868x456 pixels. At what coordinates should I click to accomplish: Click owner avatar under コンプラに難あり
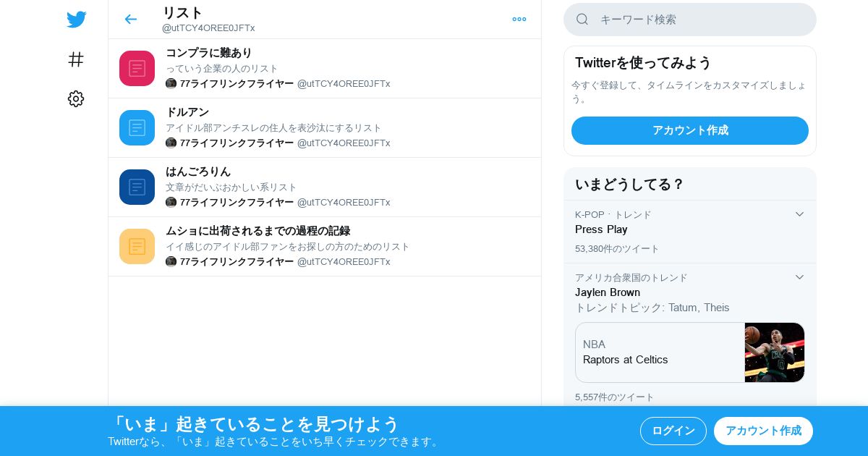[x=171, y=84]
